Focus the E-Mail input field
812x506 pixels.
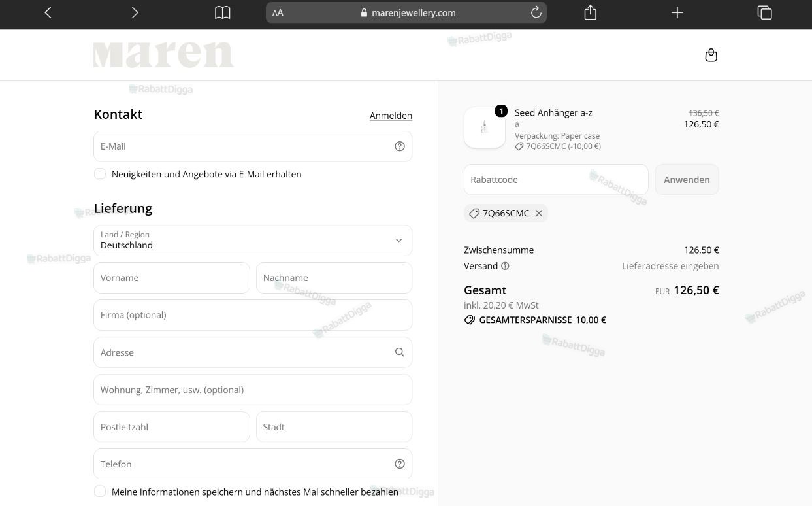(253, 146)
